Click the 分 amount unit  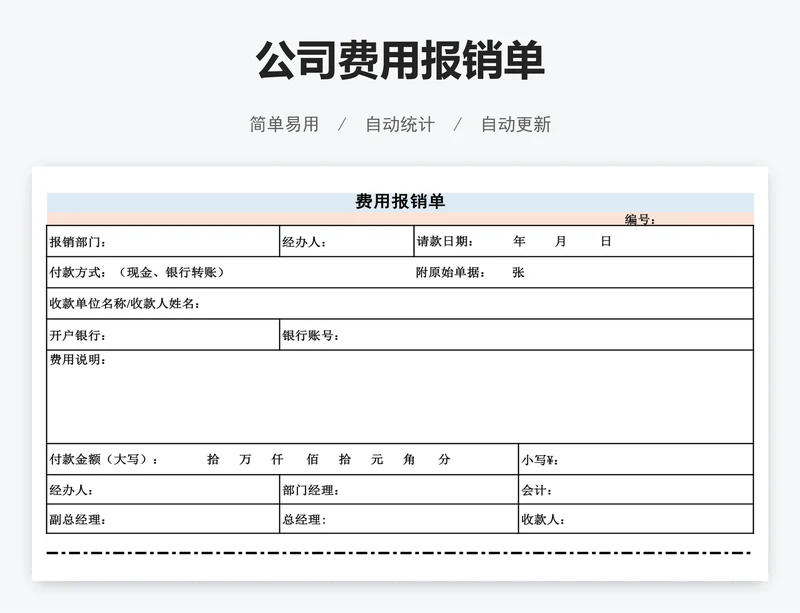tap(444, 459)
